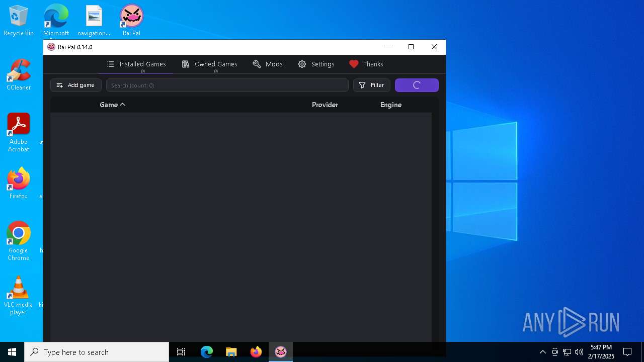This screenshot has height=362, width=644.
Task: Open Task View on the taskbar
Action: click(181, 352)
